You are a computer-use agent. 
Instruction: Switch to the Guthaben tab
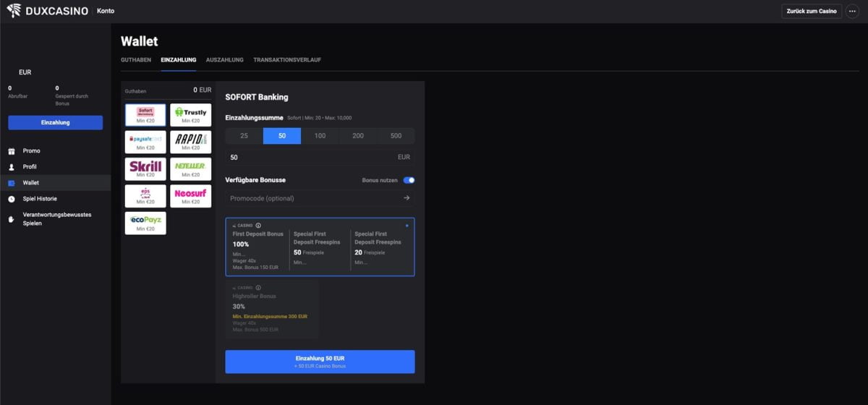[136, 60]
